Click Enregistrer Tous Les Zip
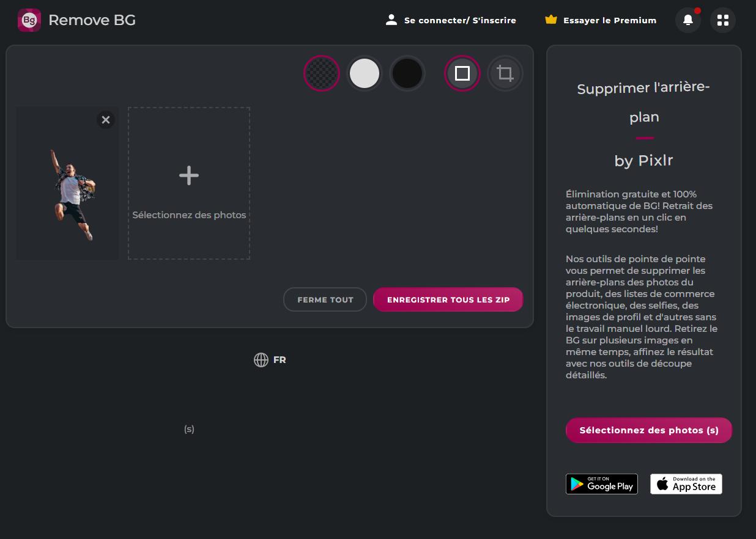 point(448,299)
